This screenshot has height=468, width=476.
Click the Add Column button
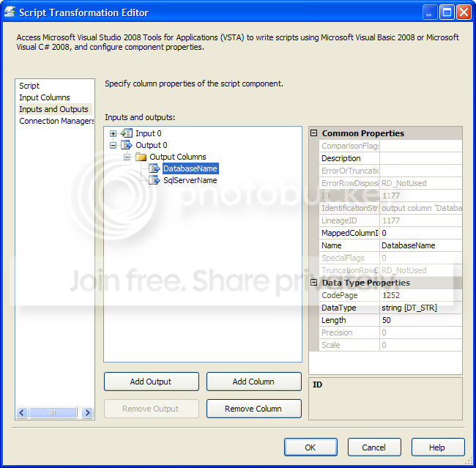pos(254,382)
